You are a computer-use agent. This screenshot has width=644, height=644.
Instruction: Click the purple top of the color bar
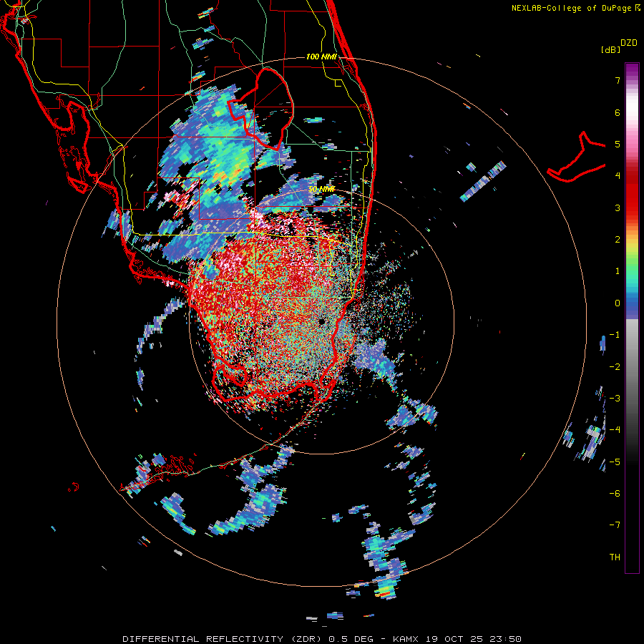(632, 70)
